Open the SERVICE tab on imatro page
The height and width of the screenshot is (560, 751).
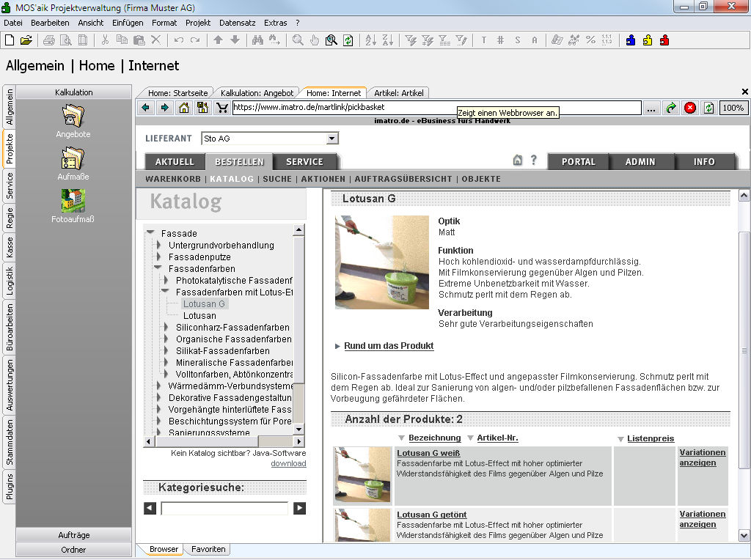click(304, 162)
